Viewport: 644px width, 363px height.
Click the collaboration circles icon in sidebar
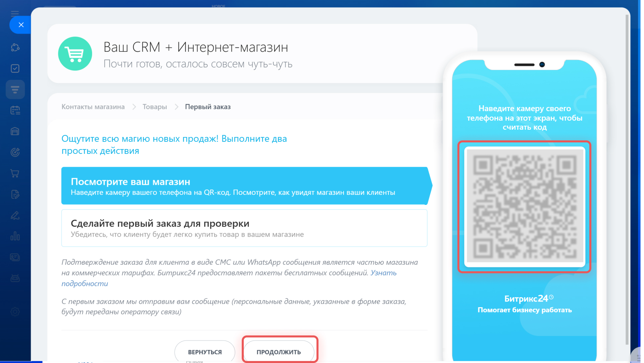click(15, 47)
